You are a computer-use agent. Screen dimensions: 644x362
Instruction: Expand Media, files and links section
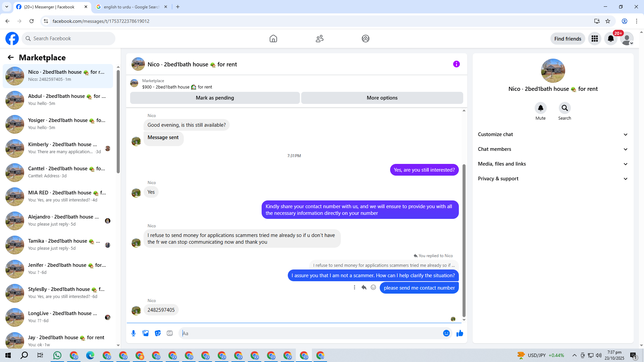click(552, 164)
